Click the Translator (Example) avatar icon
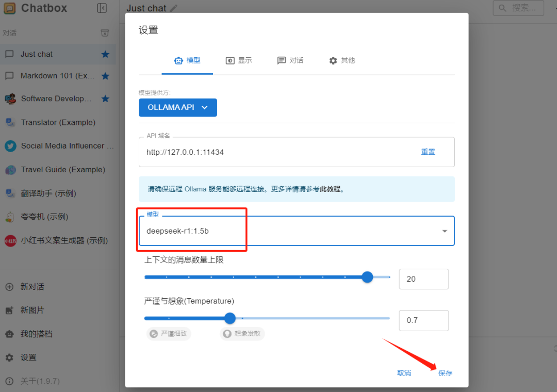 click(10, 123)
